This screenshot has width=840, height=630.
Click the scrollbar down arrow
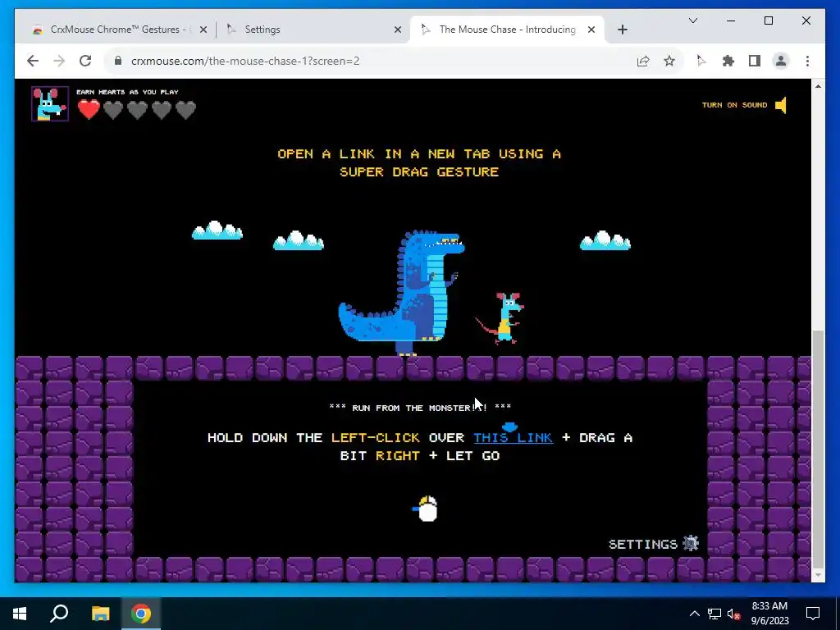tap(818, 575)
